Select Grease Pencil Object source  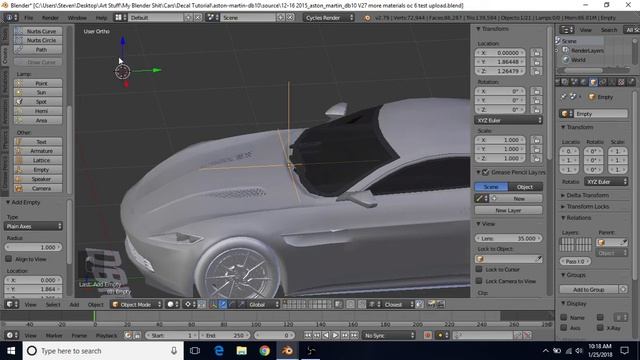[x=525, y=187]
